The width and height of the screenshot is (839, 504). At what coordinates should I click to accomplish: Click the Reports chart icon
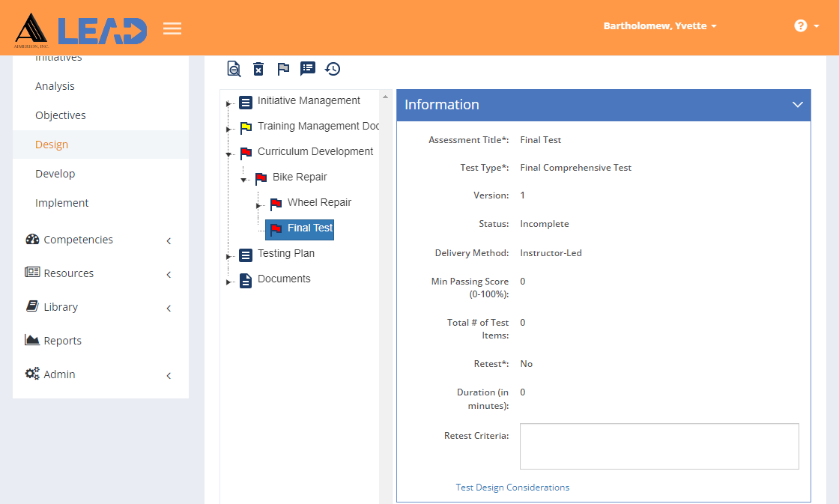(32, 339)
